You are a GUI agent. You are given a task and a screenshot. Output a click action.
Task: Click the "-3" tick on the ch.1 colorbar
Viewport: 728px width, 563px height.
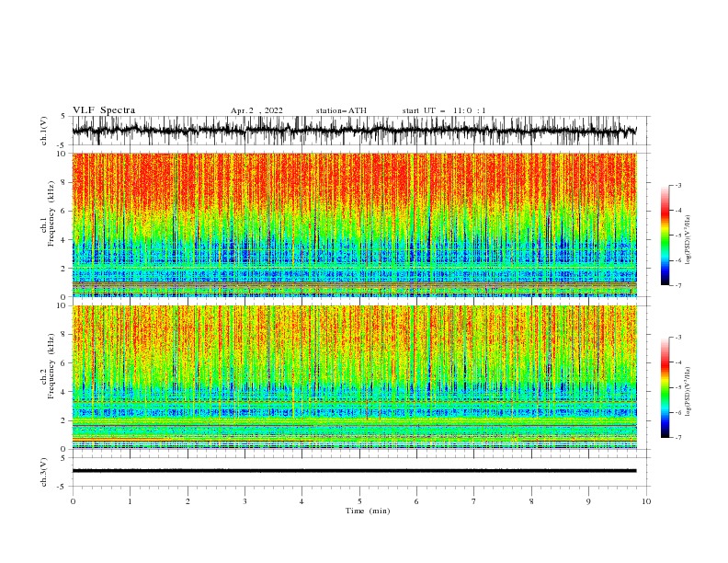[678, 185]
